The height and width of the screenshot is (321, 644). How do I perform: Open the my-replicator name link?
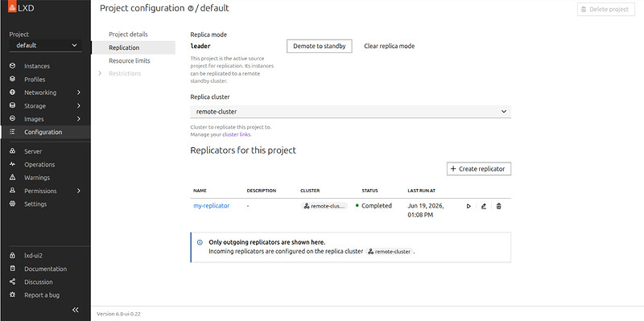(x=212, y=206)
